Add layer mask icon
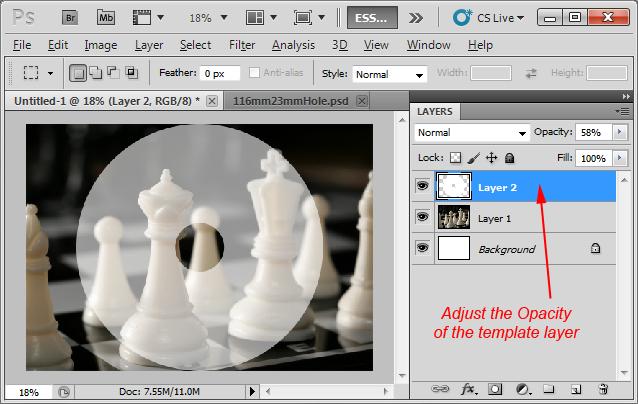 [x=495, y=389]
